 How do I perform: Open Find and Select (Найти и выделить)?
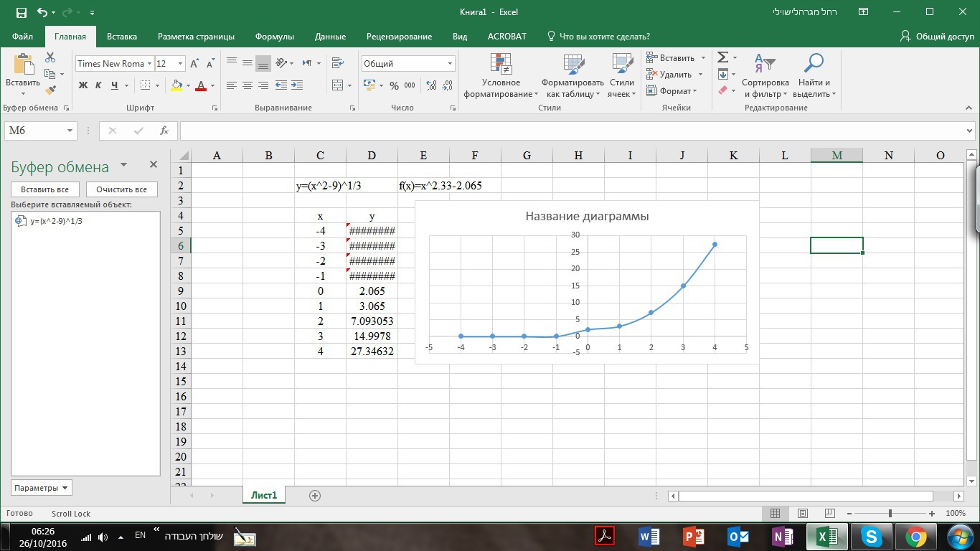[x=814, y=77]
